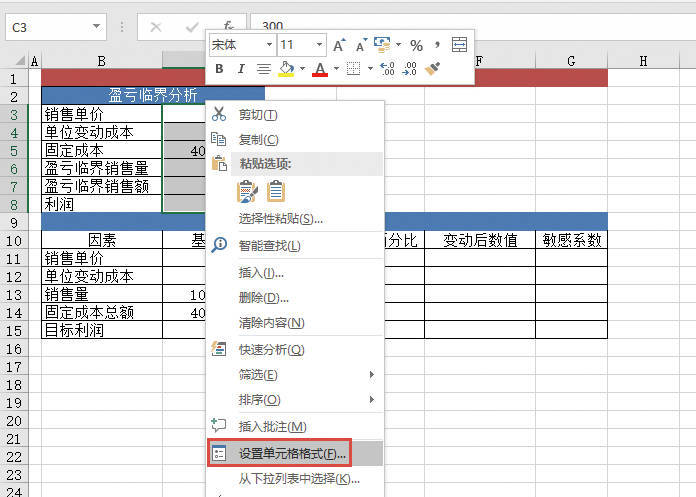The width and height of the screenshot is (696, 497).
Task: Click the smart lookup magnifier icon
Action: [219, 245]
